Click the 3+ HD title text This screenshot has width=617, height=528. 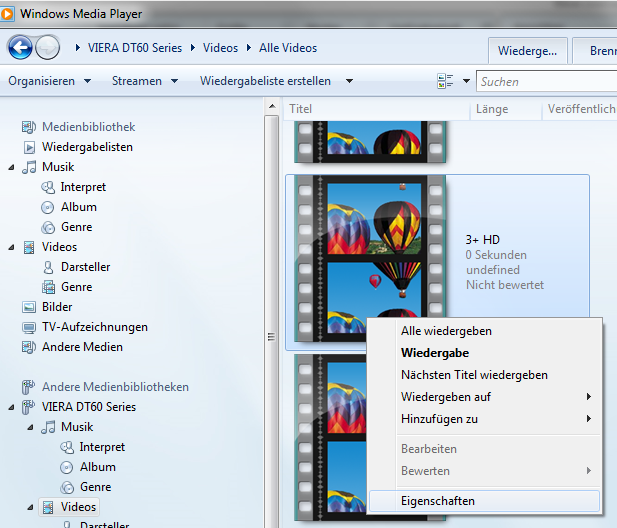(x=482, y=240)
